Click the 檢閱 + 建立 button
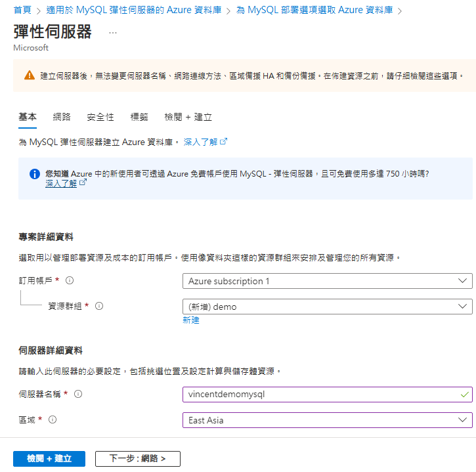Viewport: 476px width, 472px height. tap(49, 458)
